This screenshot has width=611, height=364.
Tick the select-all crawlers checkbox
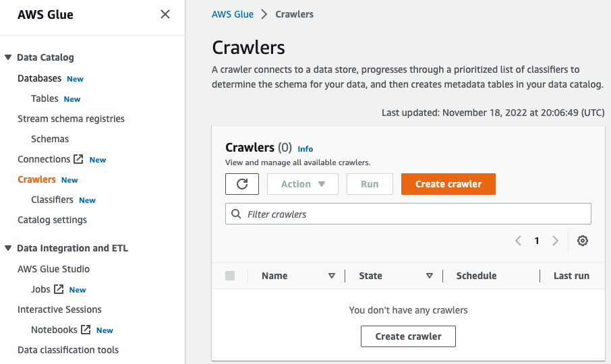coord(230,276)
